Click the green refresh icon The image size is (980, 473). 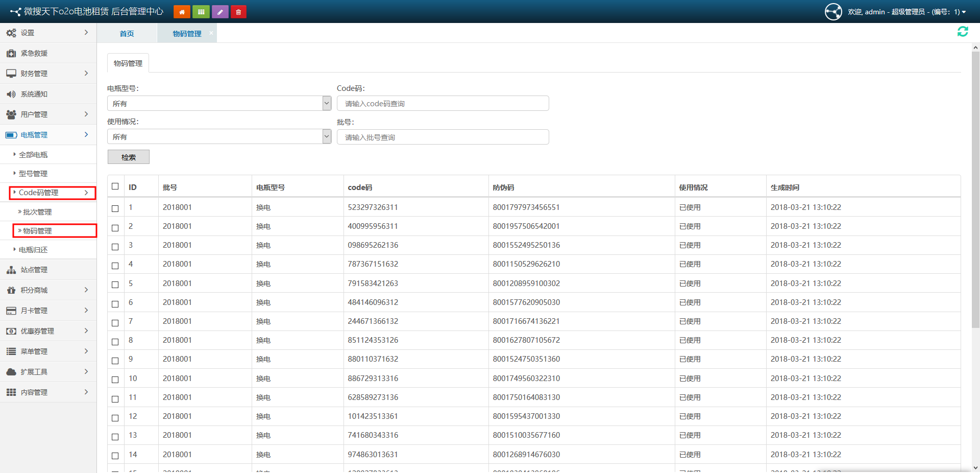963,32
